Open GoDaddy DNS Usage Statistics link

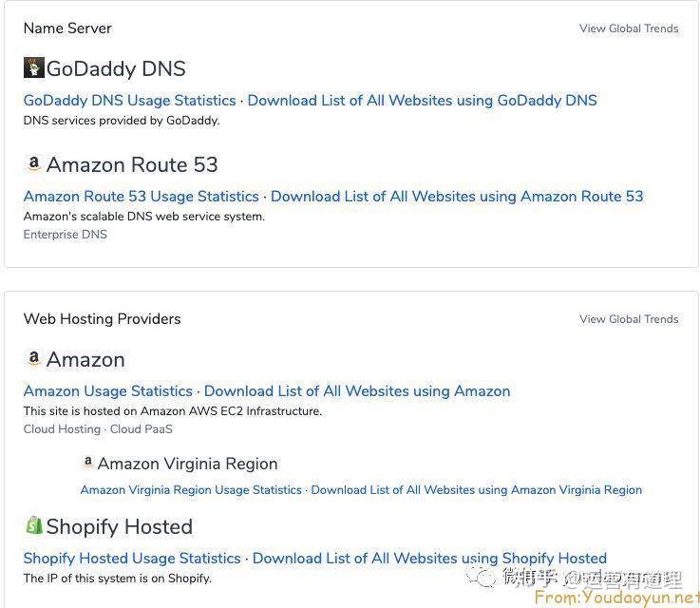130,101
